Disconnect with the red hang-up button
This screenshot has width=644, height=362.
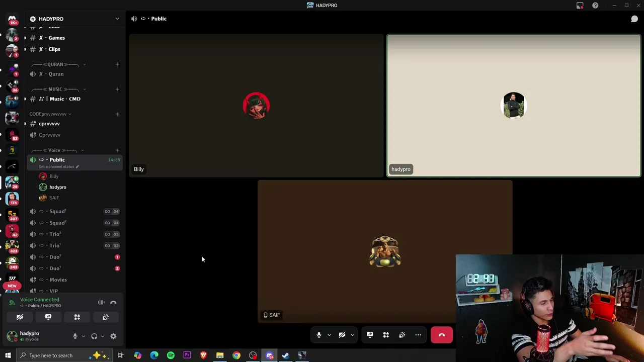[442, 335]
